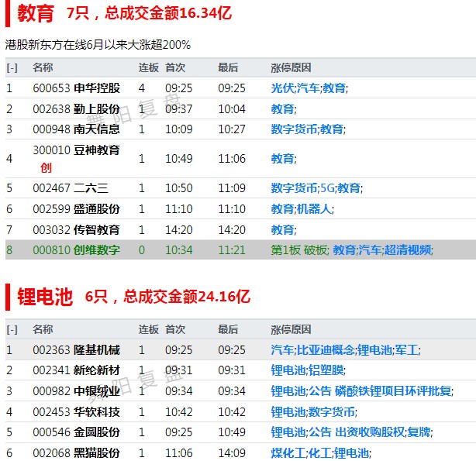Click 教育 section title heading
The image size is (476, 461).
(36, 14)
